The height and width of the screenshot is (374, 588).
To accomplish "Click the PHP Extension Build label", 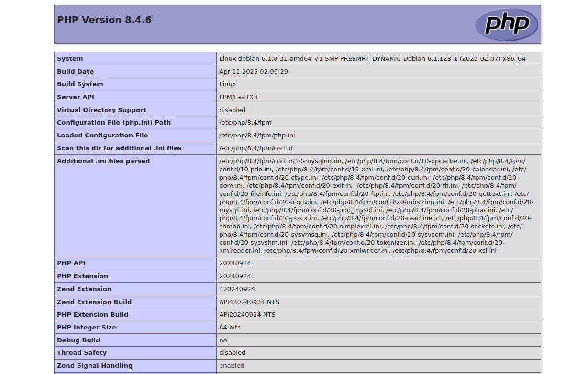I will click(93, 315).
